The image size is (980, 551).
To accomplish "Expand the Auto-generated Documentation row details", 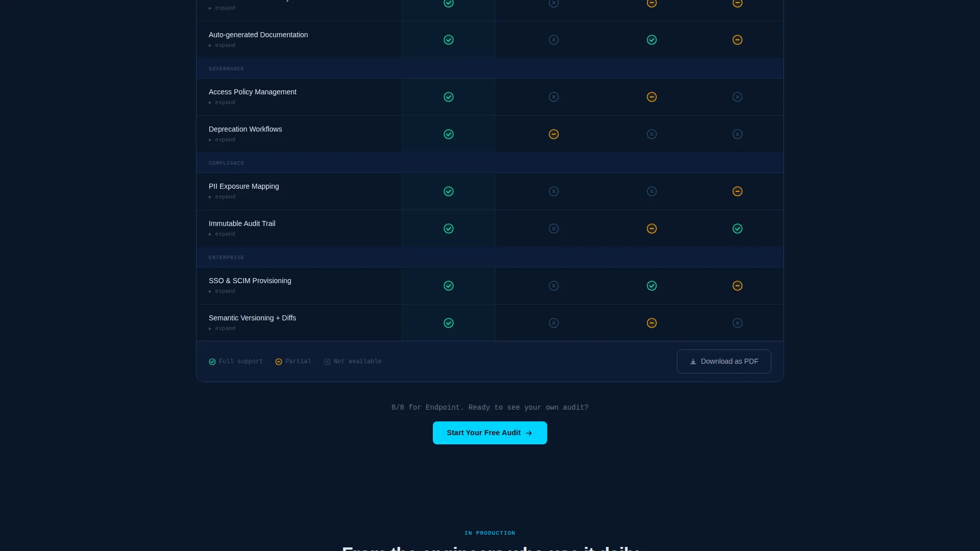I will coord(222,45).
